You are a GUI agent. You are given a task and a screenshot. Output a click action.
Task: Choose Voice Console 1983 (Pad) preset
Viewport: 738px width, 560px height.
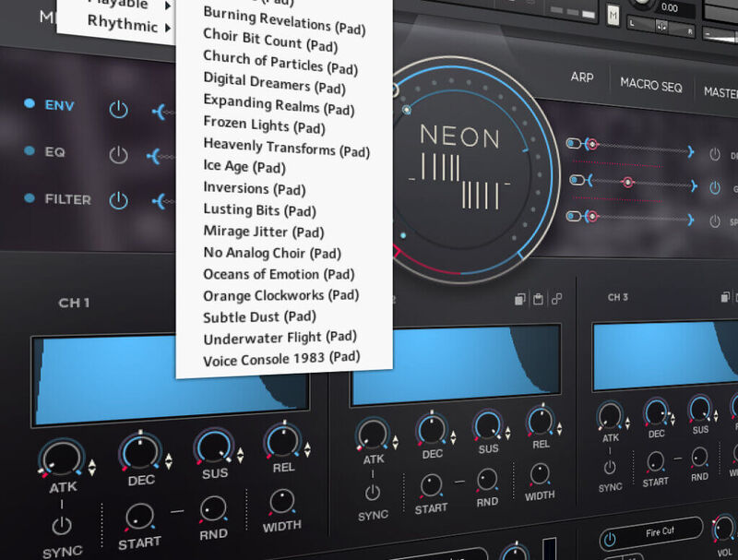coord(281,359)
